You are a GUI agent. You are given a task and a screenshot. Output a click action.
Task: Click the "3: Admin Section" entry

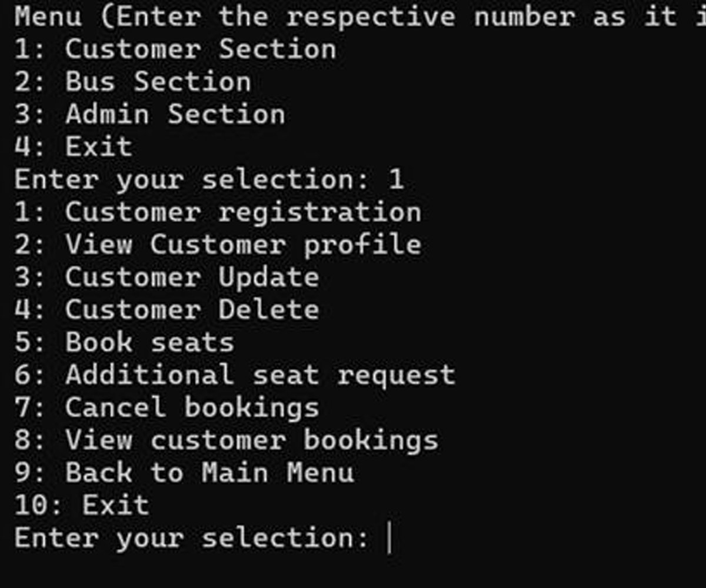click(149, 114)
